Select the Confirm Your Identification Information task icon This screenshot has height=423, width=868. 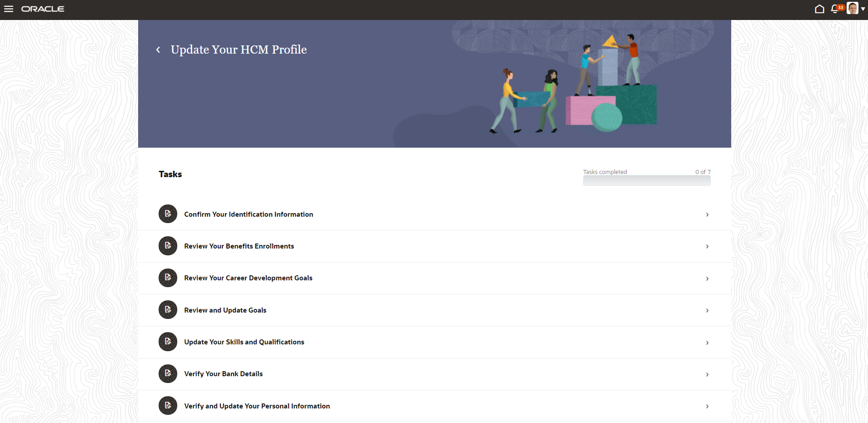click(x=168, y=214)
